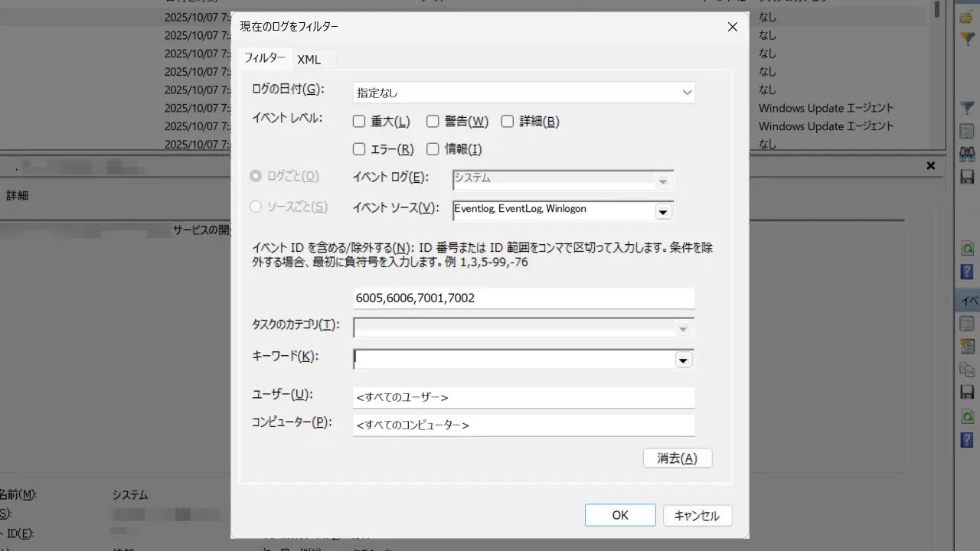The image size is (980, 551).
Task: Close the event details pane with black X
Action: point(931,165)
